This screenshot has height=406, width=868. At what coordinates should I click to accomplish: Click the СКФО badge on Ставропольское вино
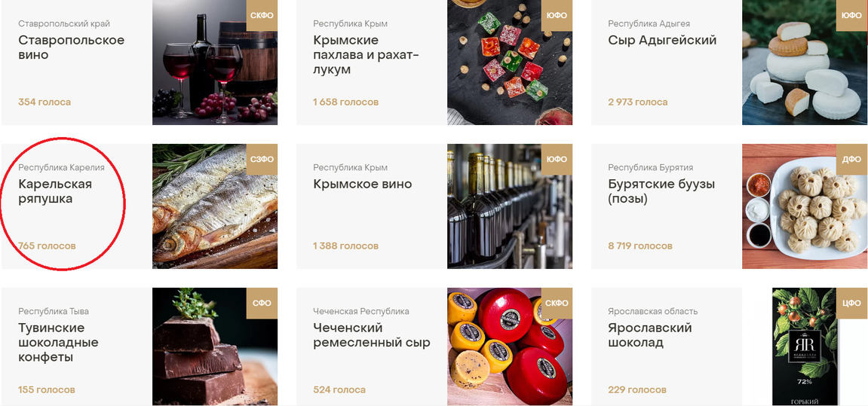[262, 16]
